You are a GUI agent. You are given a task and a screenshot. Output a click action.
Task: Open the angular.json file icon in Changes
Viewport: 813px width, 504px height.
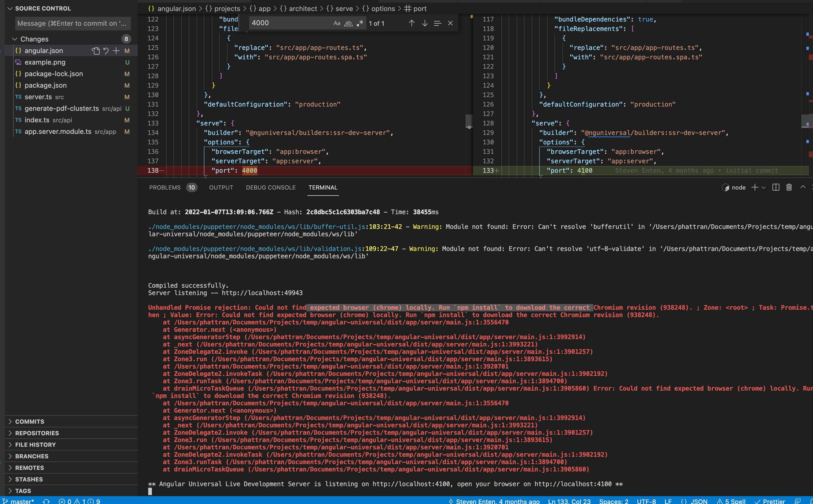point(96,51)
